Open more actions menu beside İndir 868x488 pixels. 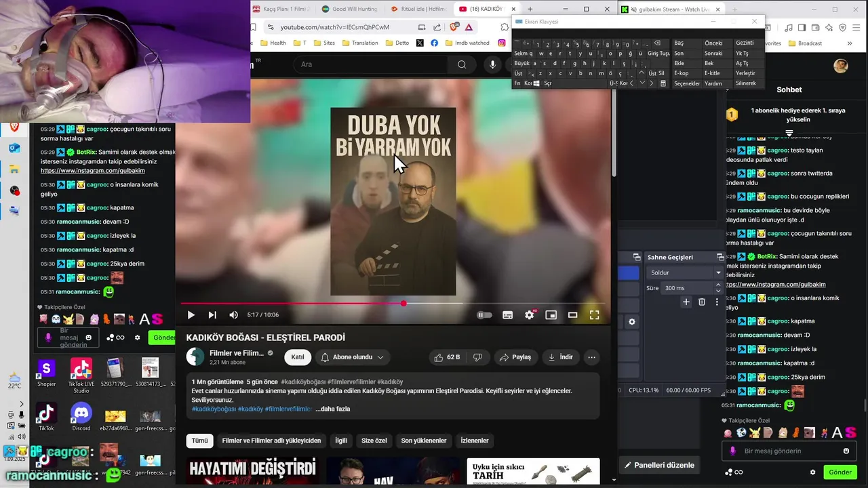point(591,357)
